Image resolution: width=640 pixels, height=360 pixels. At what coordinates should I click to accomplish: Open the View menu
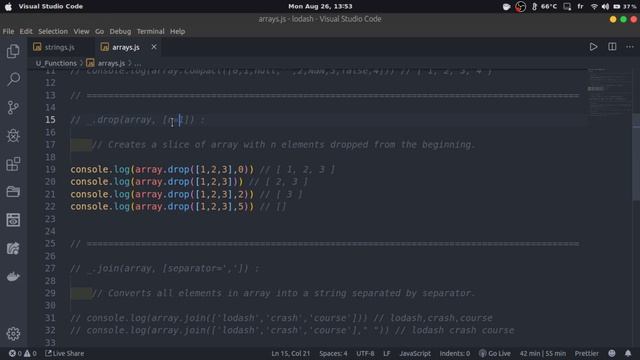pos(81,31)
